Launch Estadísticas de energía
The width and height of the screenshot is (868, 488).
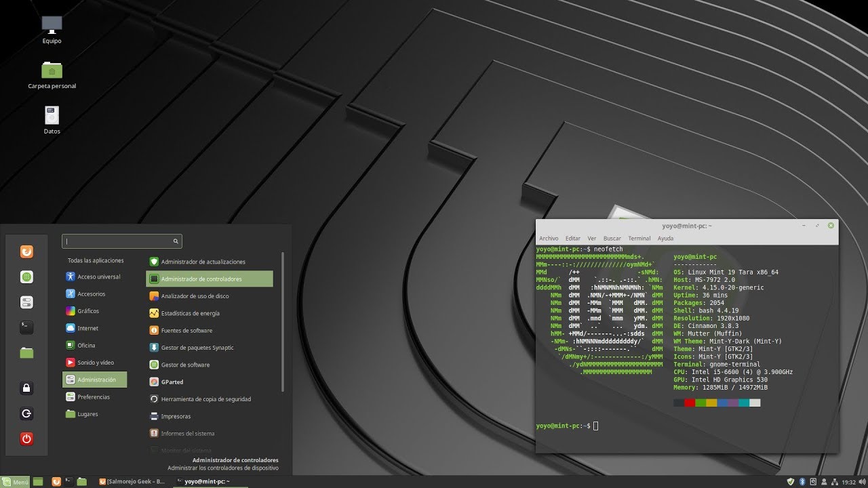click(210, 313)
